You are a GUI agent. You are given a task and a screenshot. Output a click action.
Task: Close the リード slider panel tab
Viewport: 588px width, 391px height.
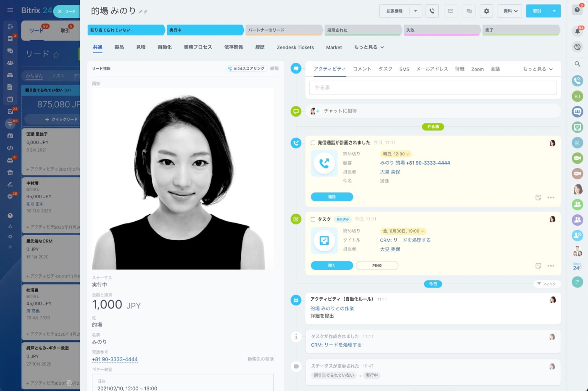pos(66,12)
